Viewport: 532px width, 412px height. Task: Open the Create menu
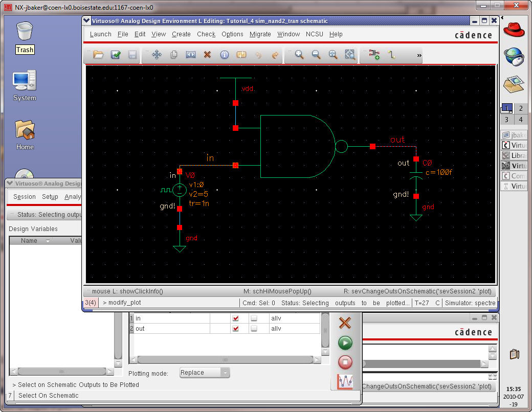pyautogui.click(x=181, y=34)
